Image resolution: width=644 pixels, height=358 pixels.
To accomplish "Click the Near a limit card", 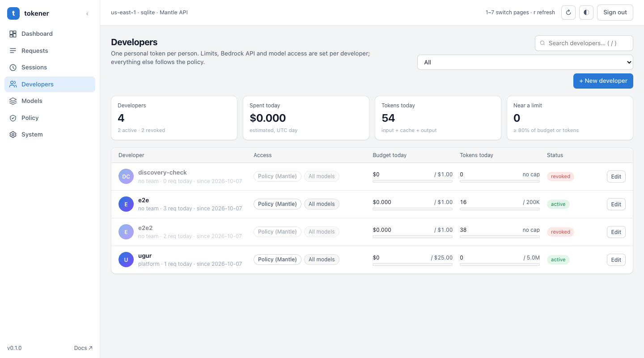I will click(x=570, y=118).
